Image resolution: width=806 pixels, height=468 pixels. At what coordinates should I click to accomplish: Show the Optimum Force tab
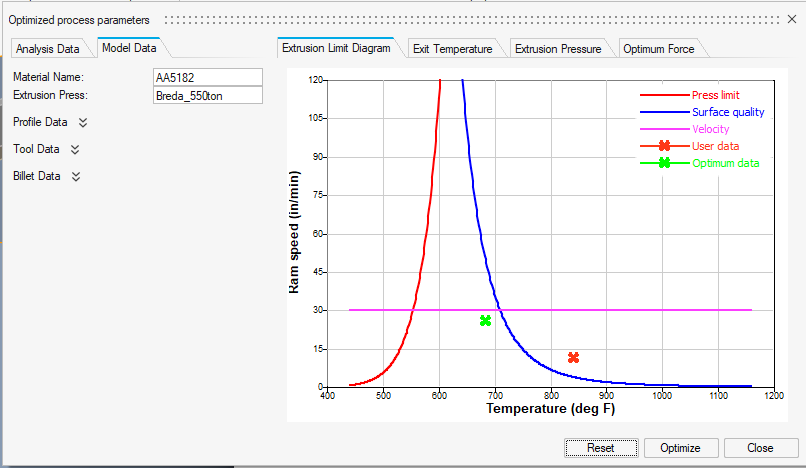[658, 49]
